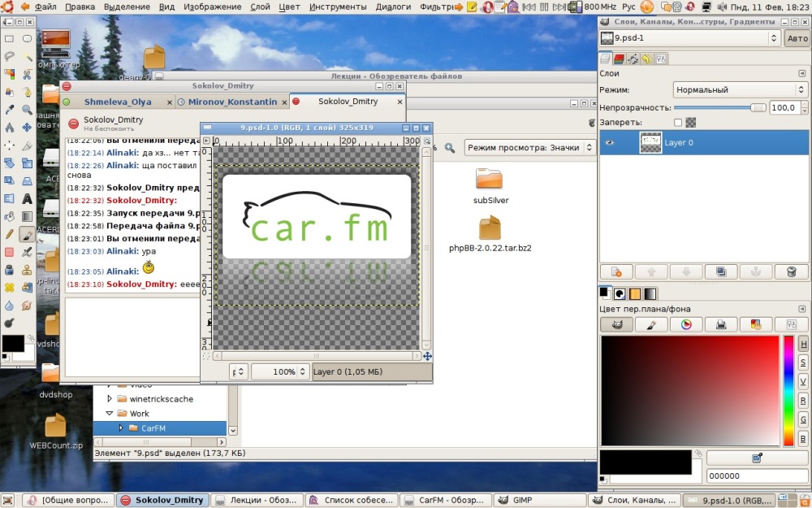Create a new layer button

616,271
